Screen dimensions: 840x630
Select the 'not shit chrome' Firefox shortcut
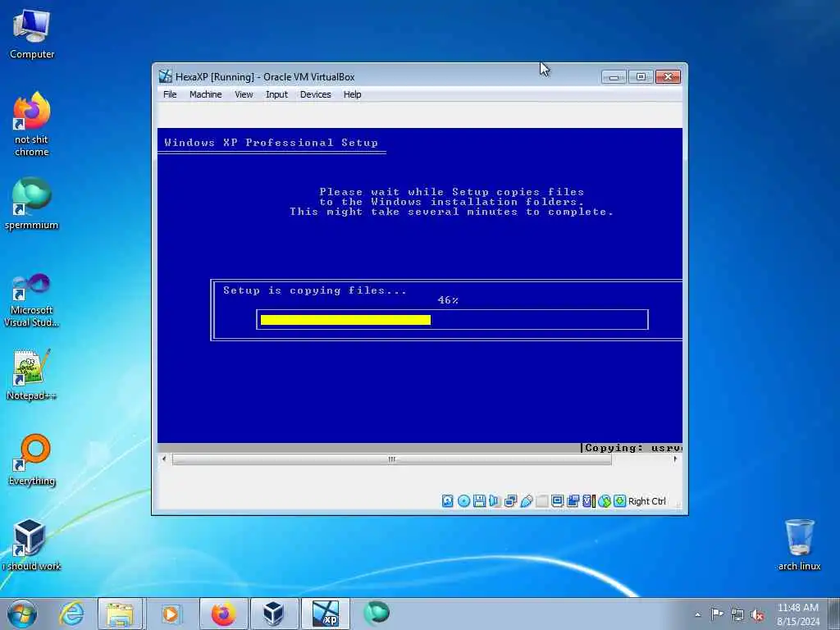32,125
